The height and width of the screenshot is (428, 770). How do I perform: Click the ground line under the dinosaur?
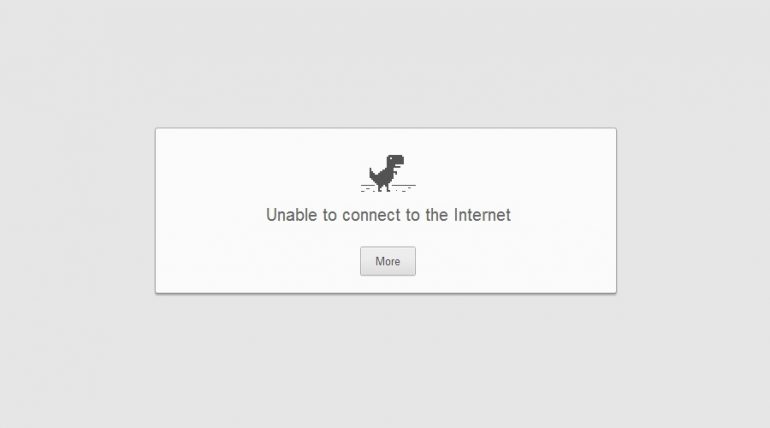(388, 187)
